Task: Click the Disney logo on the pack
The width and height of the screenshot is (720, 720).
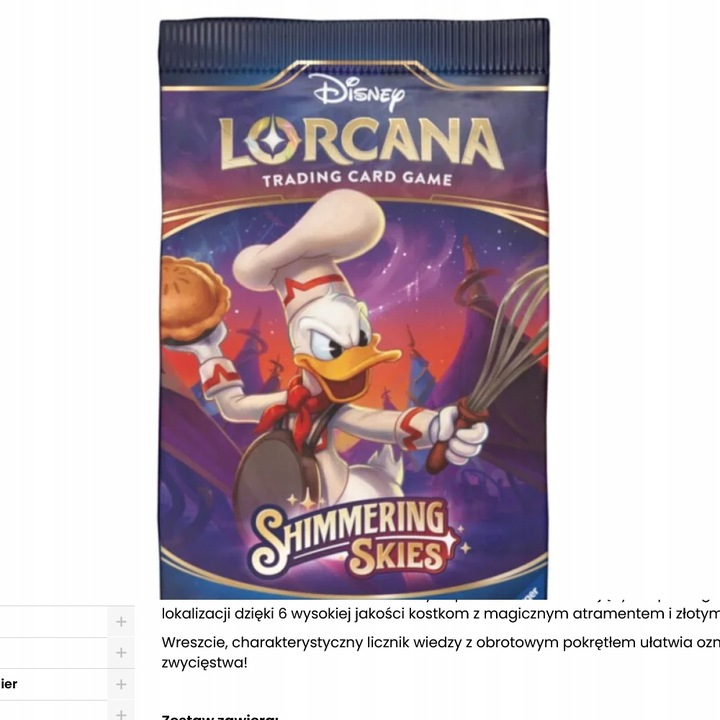Action: (359, 91)
